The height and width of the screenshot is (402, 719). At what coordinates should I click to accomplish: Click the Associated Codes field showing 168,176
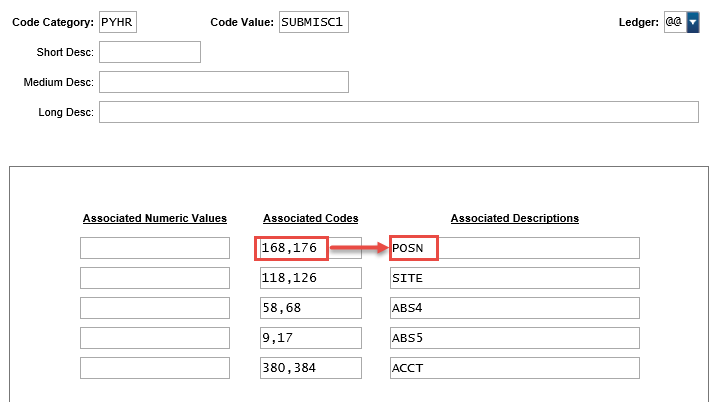click(x=310, y=248)
